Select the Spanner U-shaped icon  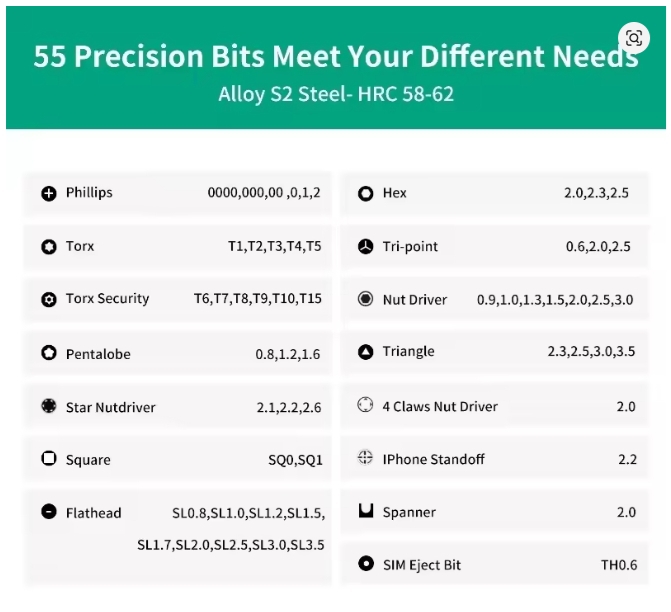tap(366, 510)
